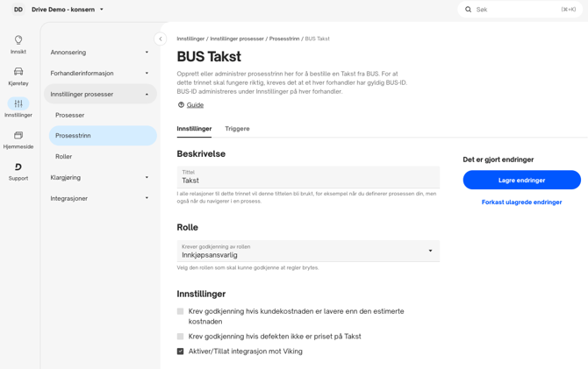This screenshot has height=369, width=588.
Task: Open the Prosesser submenu item
Action: click(x=103, y=115)
